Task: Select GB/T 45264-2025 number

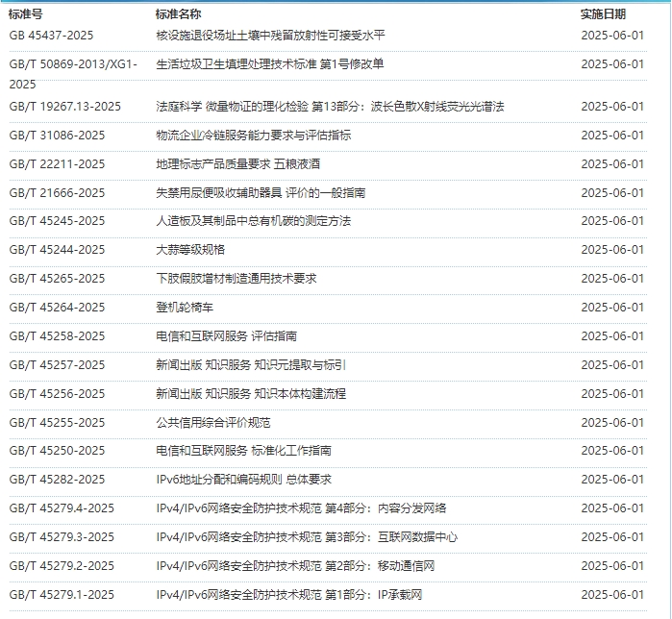Action: [x=57, y=308]
